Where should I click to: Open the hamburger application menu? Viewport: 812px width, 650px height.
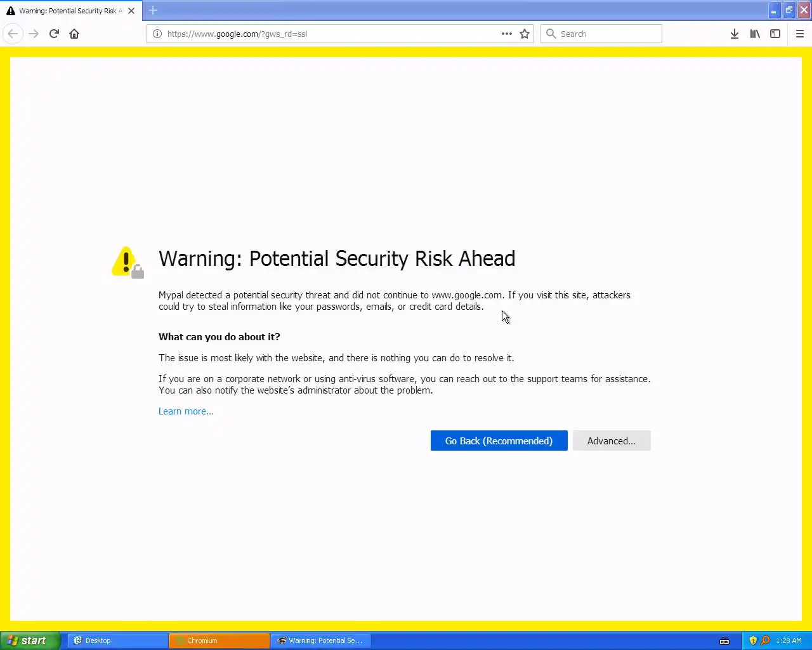(x=800, y=34)
